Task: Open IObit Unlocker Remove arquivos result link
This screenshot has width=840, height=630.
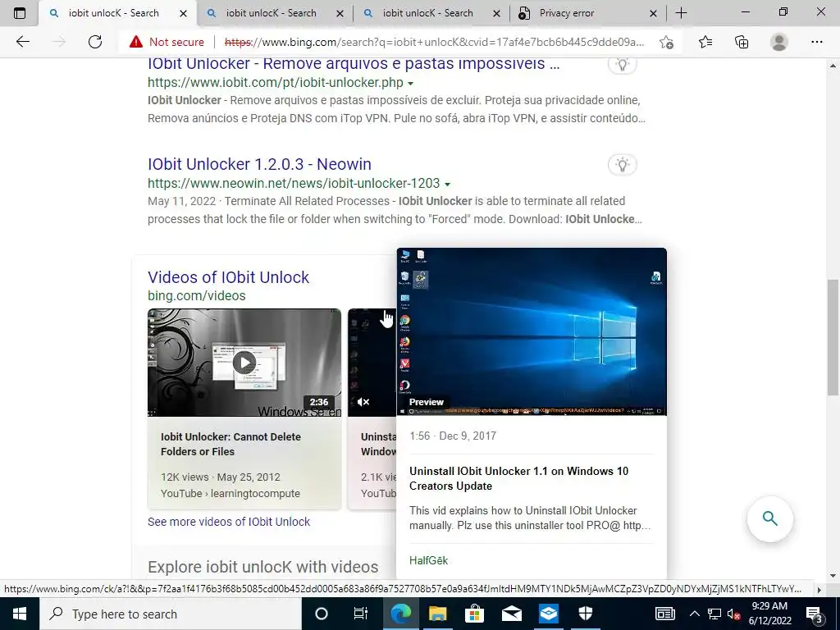Action: point(354,63)
